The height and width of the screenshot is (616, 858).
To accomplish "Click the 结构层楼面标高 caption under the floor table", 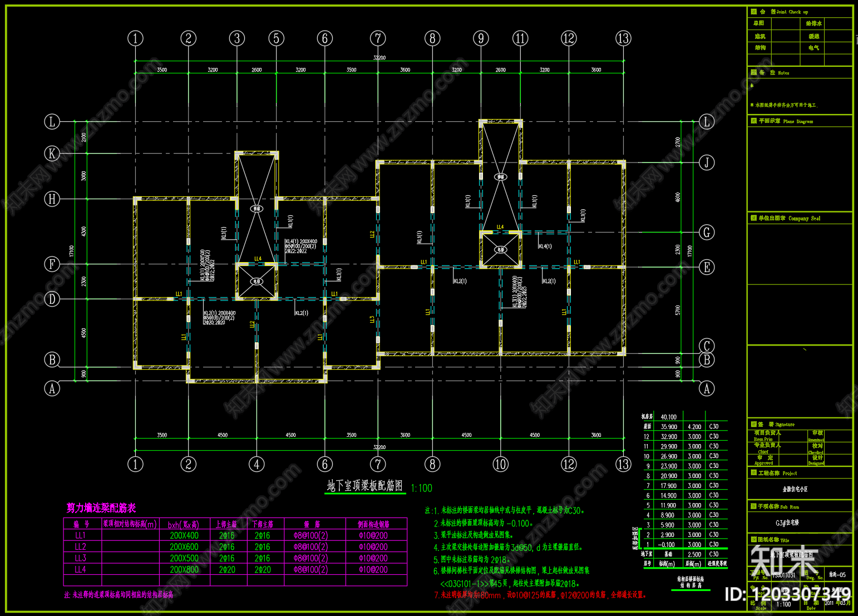I will 691,579.
